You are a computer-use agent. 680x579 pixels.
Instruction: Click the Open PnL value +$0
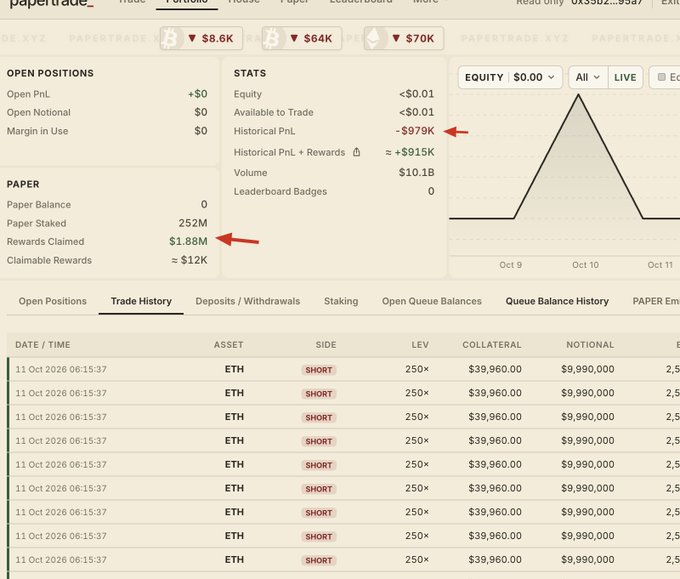click(197, 94)
